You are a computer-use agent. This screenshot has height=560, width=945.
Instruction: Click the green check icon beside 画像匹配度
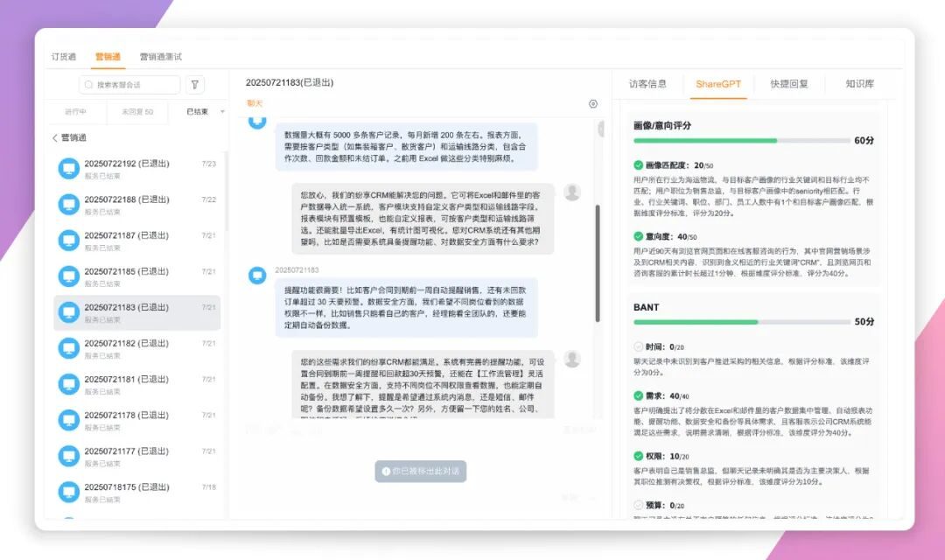(638, 164)
